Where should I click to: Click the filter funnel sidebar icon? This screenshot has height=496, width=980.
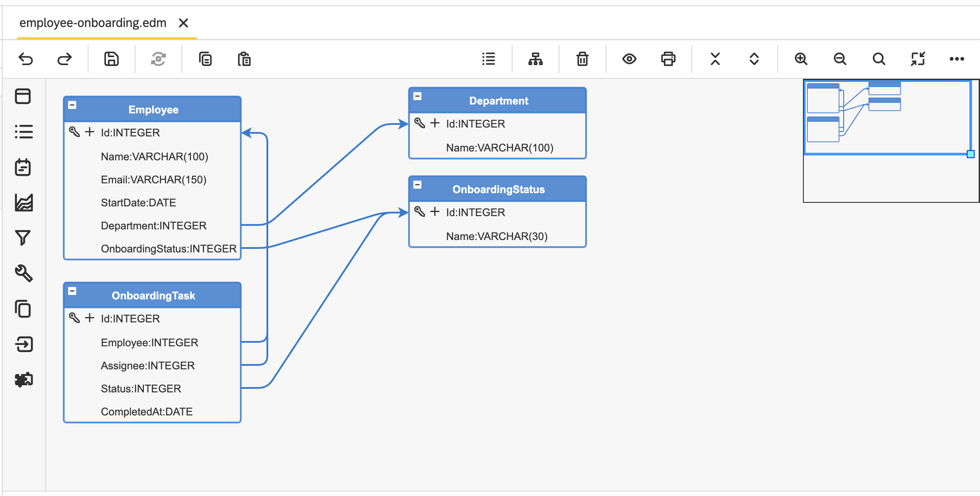(x=23, y=238)
